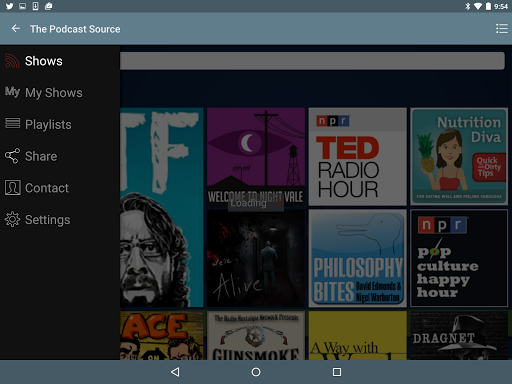Select the Nutrition Diva podcast cover
The image size is (512, 384).
pos(459,157)
